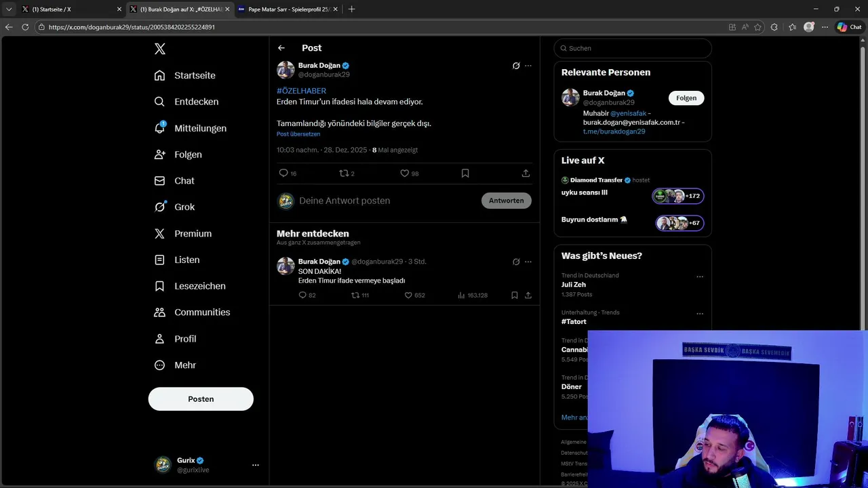This screenshot has height=488, width=868.
Task: Bookmark the SON DAKİKA post
Action: point(515,296)
